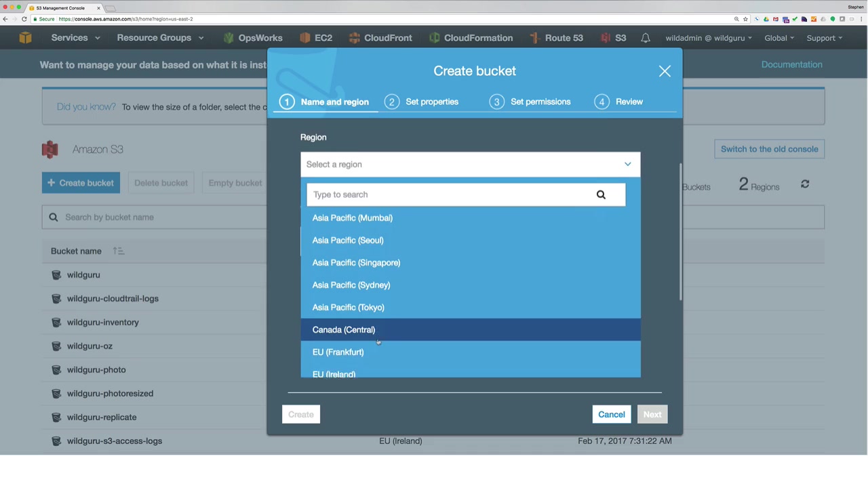Close the Create bucket dialog

tap(665, 71)
